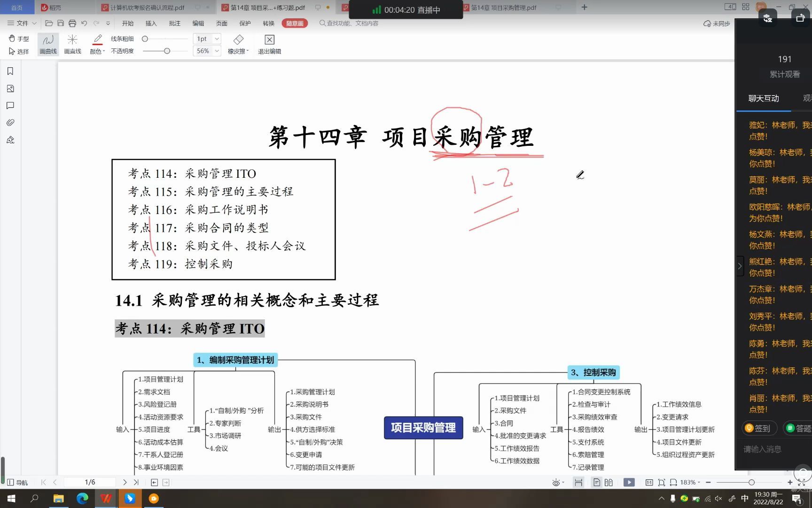Switch to two-page view
812x508 pixels.
point(609,482)
